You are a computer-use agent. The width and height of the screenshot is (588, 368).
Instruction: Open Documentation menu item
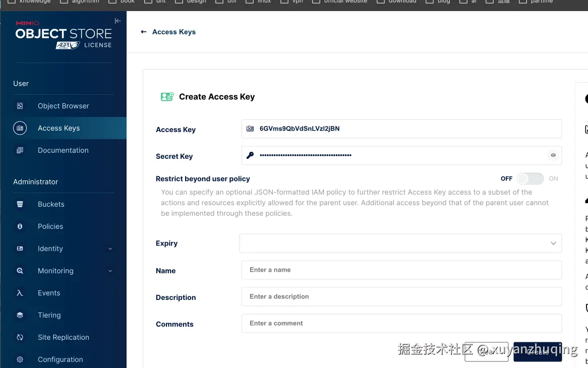(64, 150)
